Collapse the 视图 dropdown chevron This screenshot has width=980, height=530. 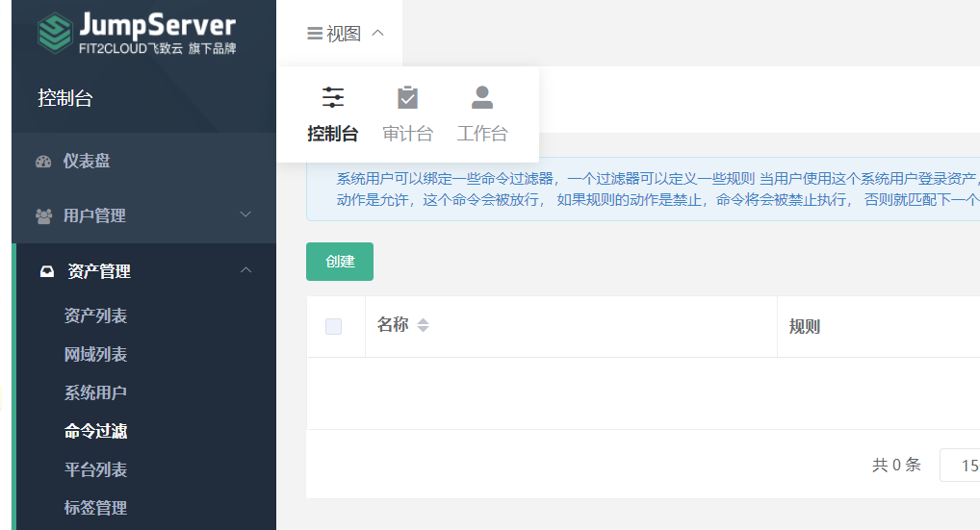[x=377, y=33]
